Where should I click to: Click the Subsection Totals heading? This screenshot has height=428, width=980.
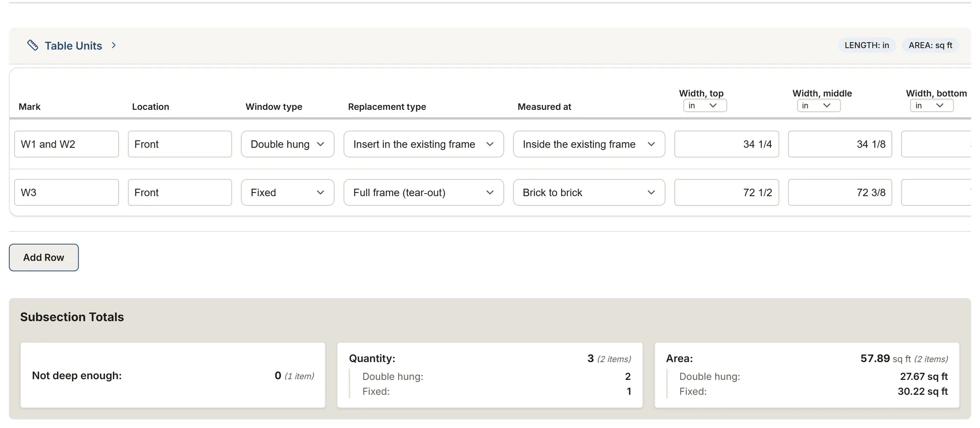[x=72, y=317]
